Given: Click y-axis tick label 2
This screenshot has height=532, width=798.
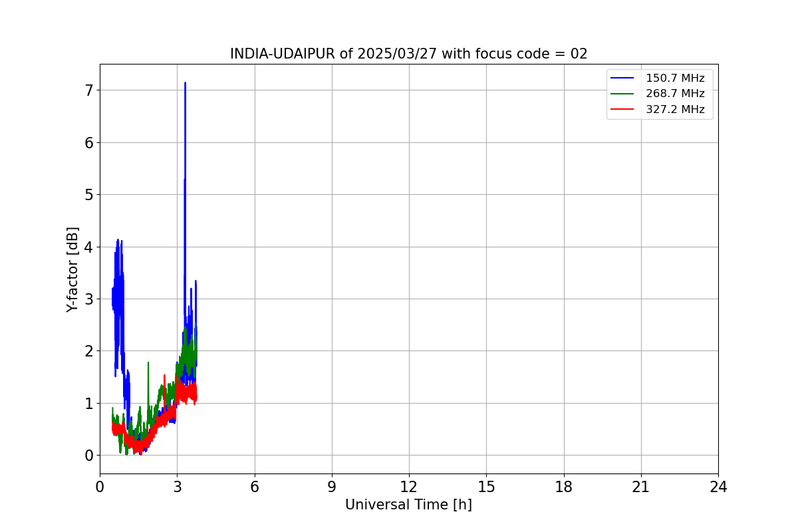Looking at the screenshot, I should click(88, 351).
